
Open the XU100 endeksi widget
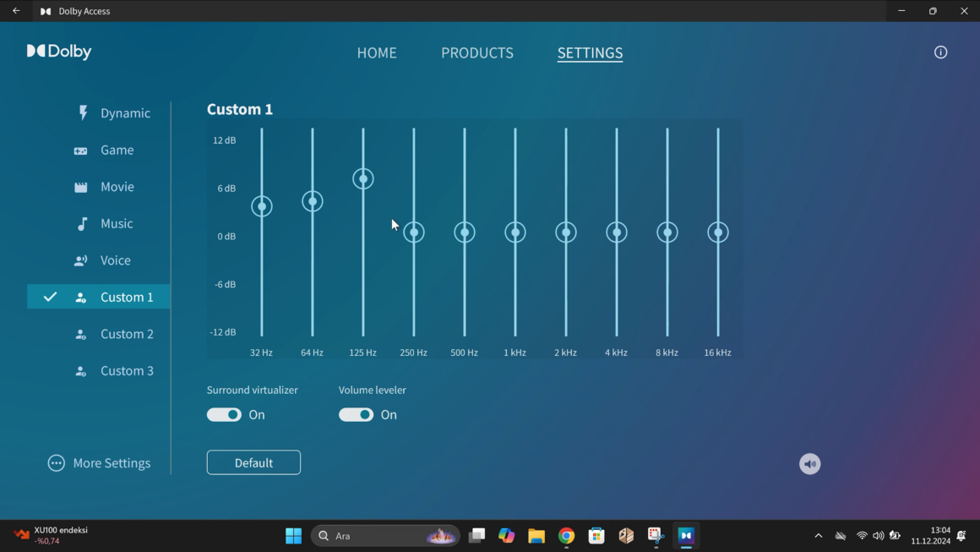(x=52, y=536)
